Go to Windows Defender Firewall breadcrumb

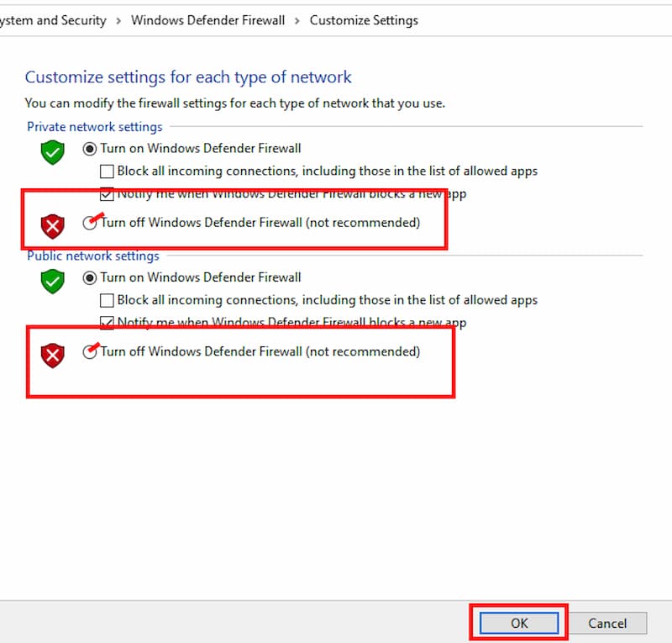tap(207, 20)
